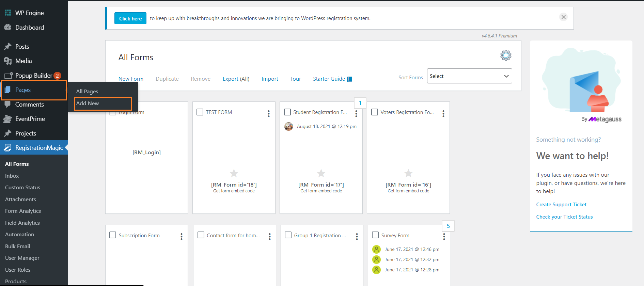Viewport: 644px width, 286px height.
Task: Open three-dot menu on Subscription Form card
Action: pyautogui.click(x=182, y=236)
